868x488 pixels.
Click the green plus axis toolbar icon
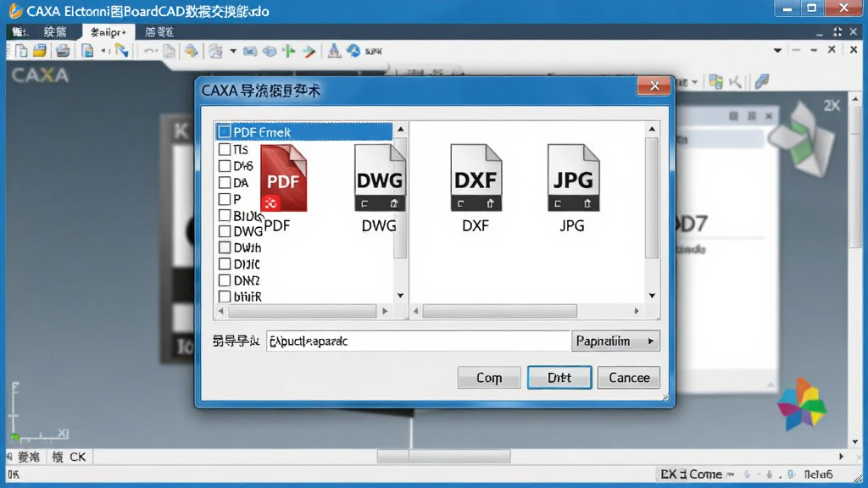tap(288, 51)
